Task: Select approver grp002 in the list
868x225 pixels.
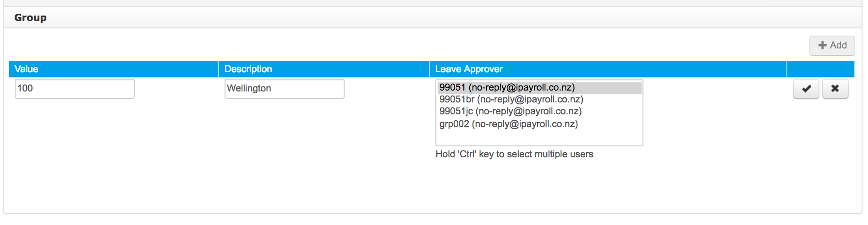Action: click(539, 124)
